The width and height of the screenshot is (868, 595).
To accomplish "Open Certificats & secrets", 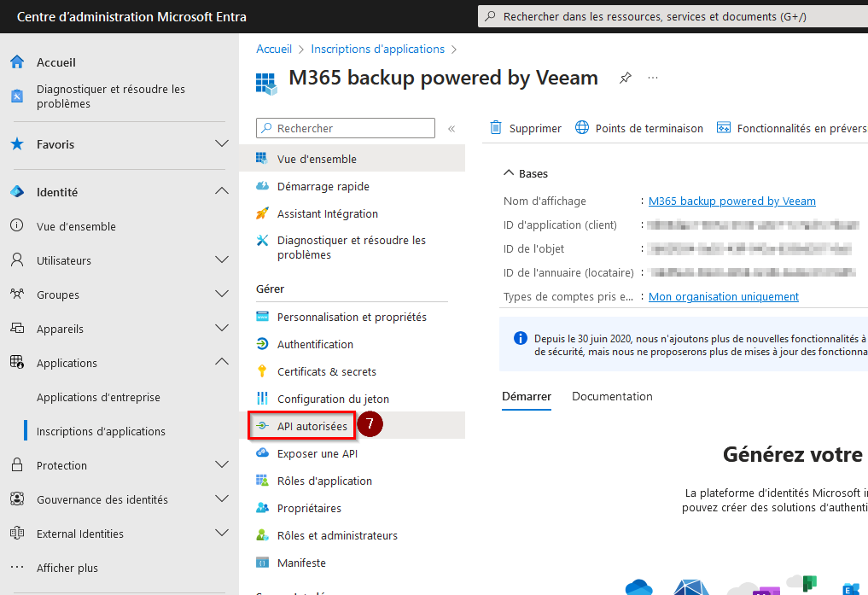I will coord(327,371).
